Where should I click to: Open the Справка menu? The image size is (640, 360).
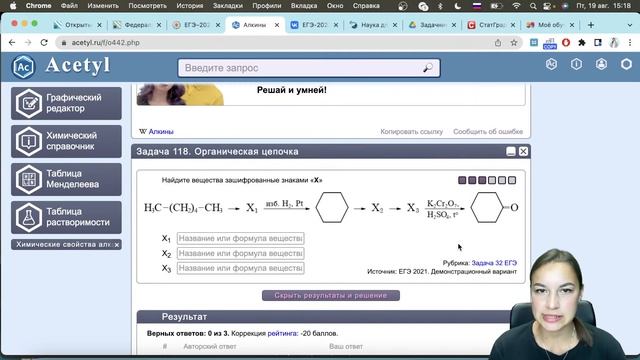point(366,6)
